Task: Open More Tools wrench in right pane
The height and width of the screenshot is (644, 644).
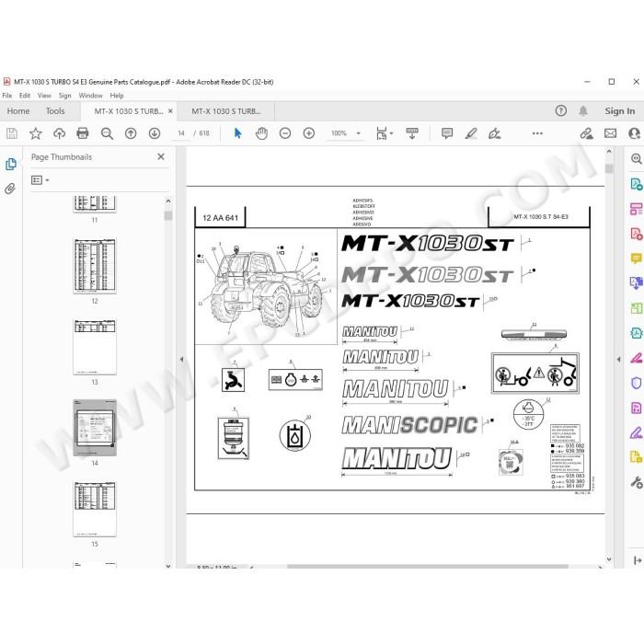Action: (x=637, y=482)
